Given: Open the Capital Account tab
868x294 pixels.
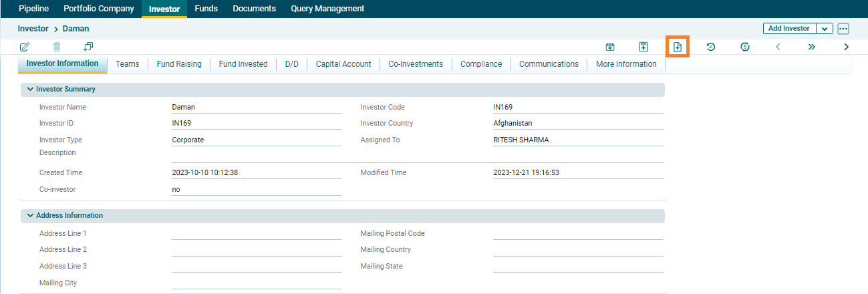Looking at the screenshot, I should pos(343,64).
